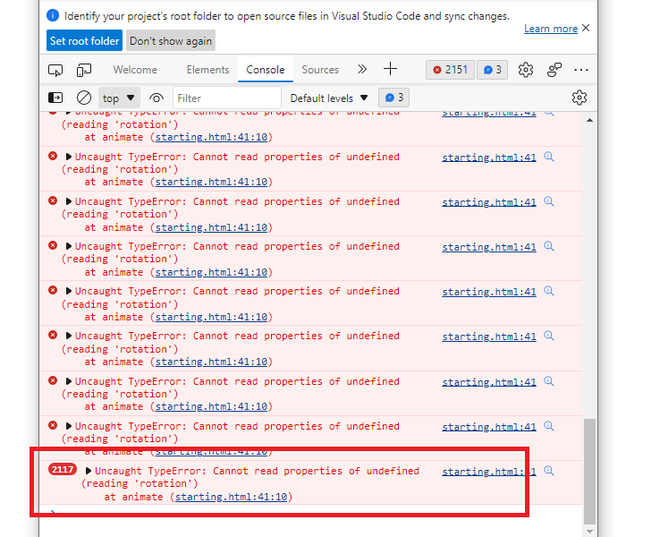The width and height of the screenshot is (660, 537).
Task: Clear the console
Action: coord(84,98)
